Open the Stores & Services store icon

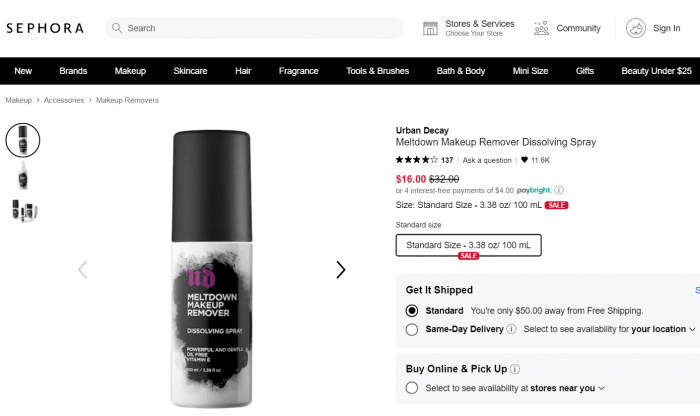[431, 28]
